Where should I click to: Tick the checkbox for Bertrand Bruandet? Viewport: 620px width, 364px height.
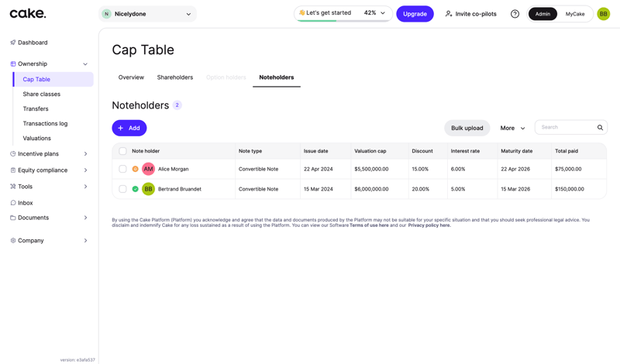tap(122, 189)
